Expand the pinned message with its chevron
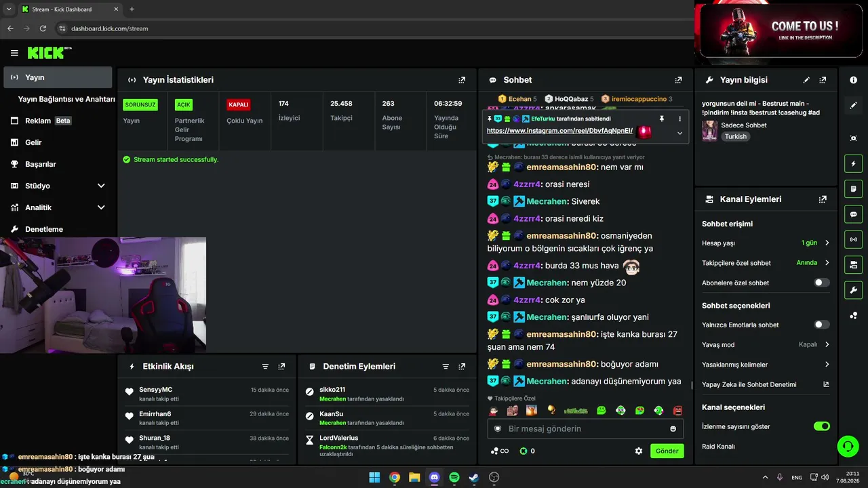Viewport: 868px width, 488px height. [x=679, y=134]
